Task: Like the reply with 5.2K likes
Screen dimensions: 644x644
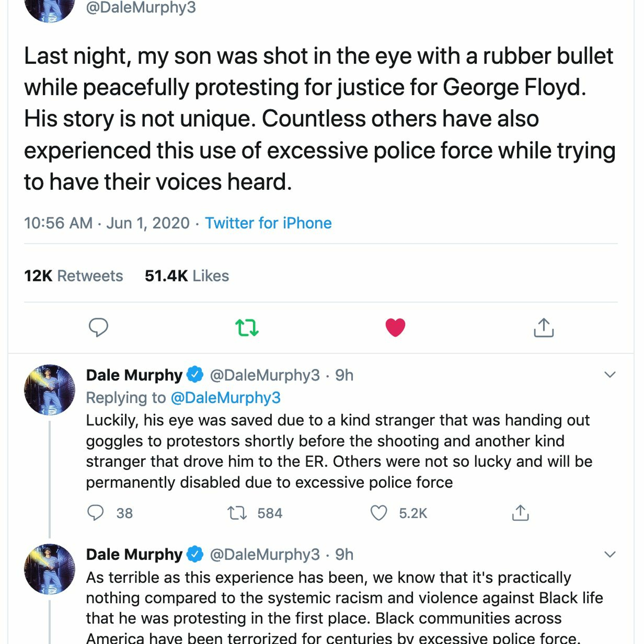Action: coord(379,513)
